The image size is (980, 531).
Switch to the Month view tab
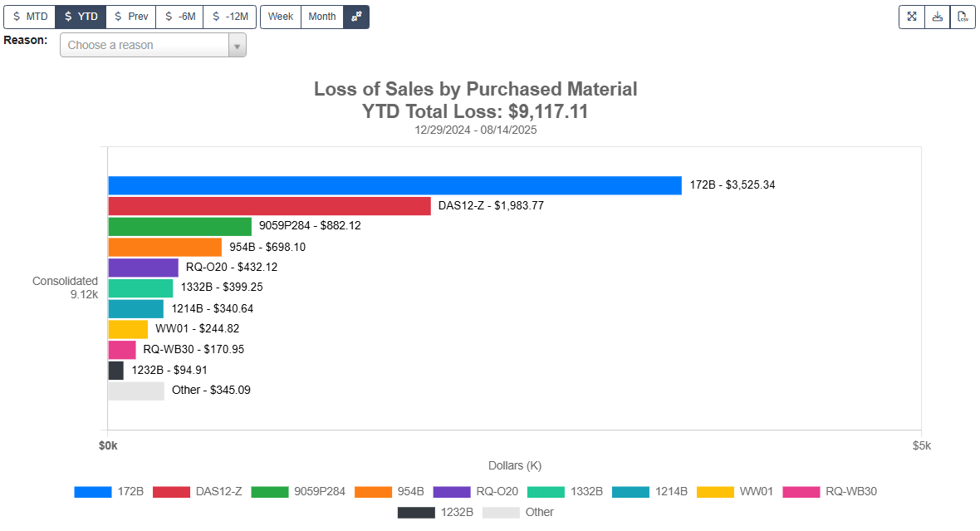(x=321, y=17)
